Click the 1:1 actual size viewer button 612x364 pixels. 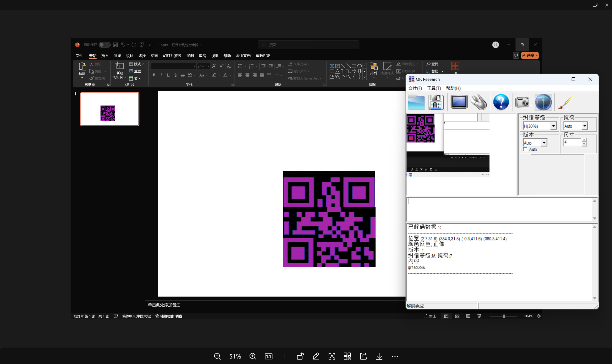point(269,356)
